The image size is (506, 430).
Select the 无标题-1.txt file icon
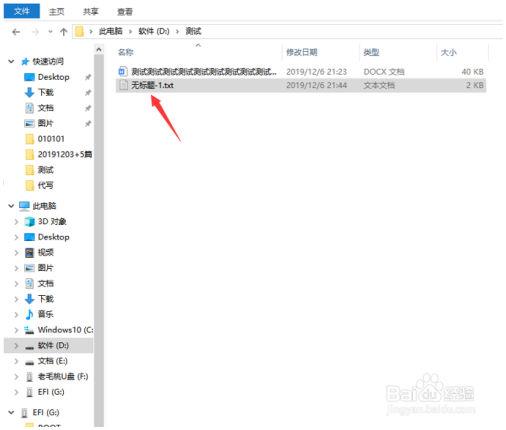[x=123, y=85]
